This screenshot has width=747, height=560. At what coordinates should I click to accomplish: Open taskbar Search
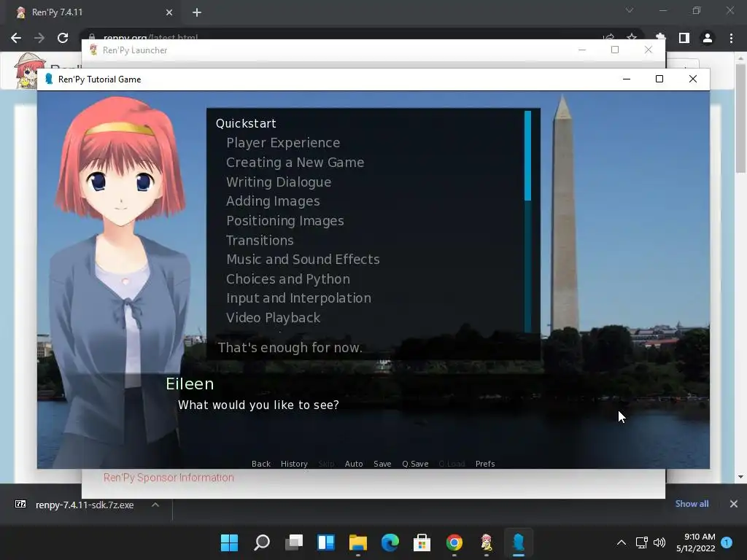pyautogui.click(x=262, y=542)
